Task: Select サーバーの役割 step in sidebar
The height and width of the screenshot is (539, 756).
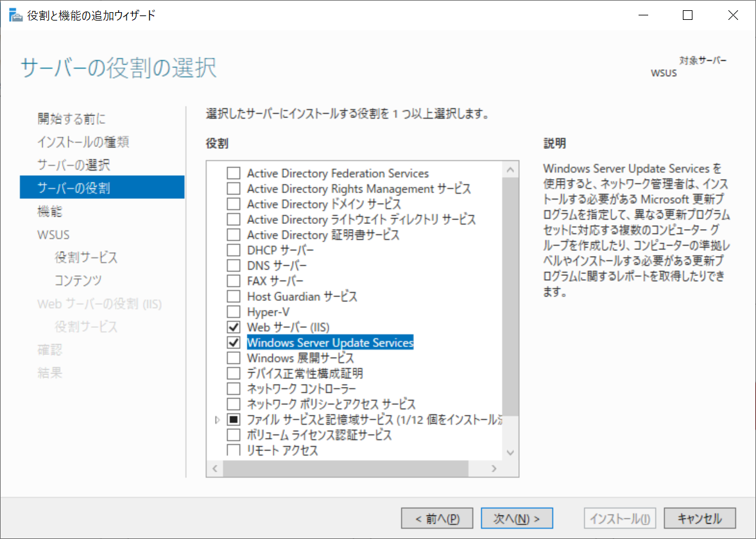Action: 102,187
